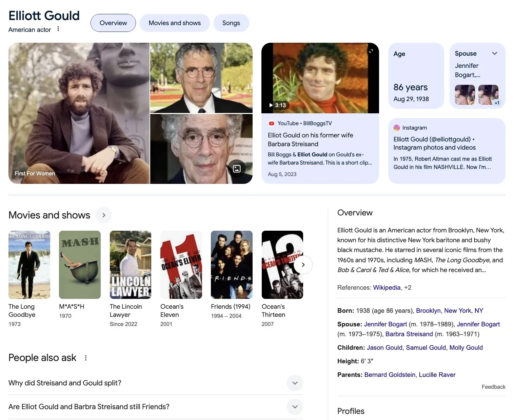Open The Long Goodbye poster
This screenshot has width=514, height=420.
29,265
